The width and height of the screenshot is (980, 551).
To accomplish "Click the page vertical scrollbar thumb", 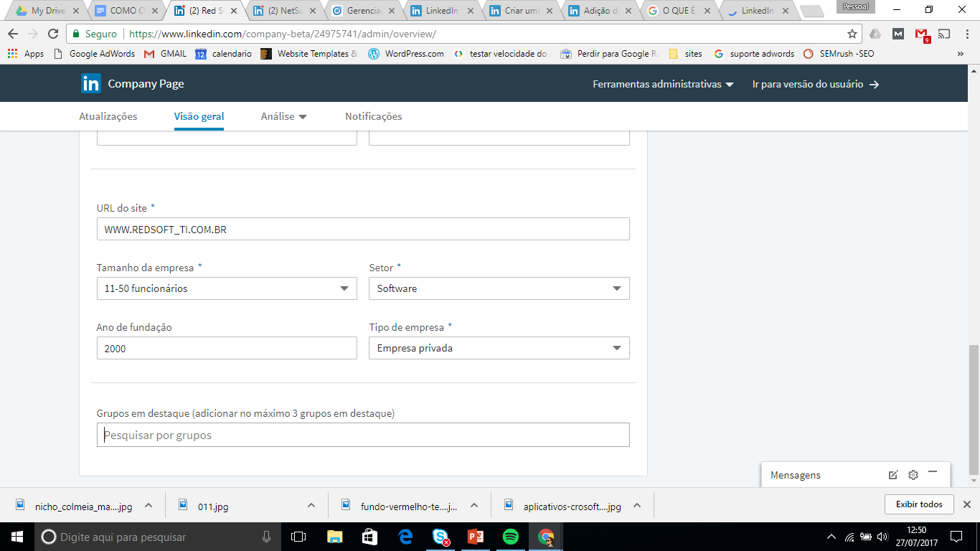I will tap(974, 410).
